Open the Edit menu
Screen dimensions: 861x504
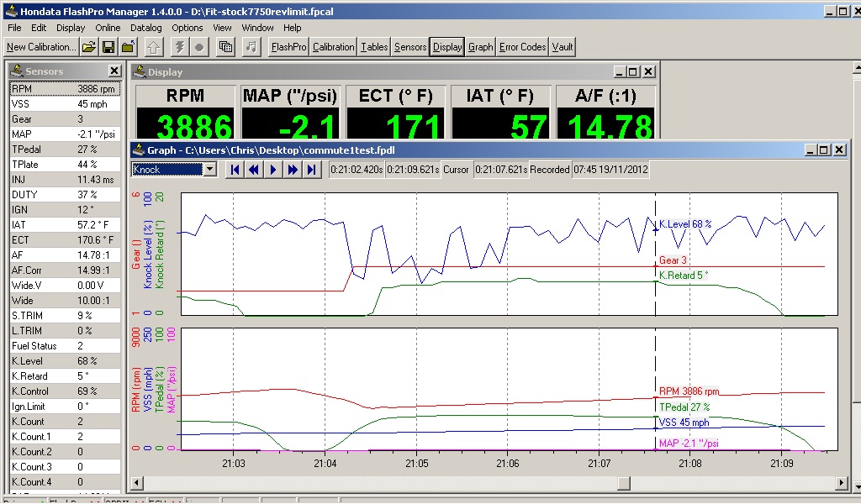click(x=39, y=28)
